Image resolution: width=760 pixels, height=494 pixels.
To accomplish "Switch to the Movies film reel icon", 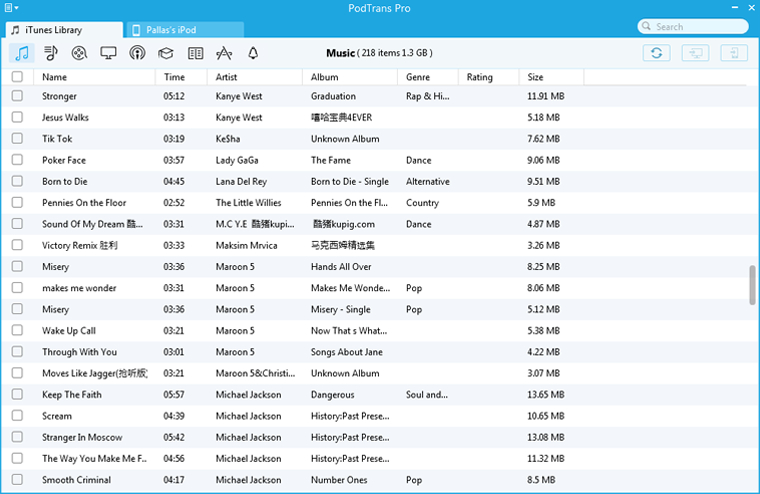I will (79, 53).
